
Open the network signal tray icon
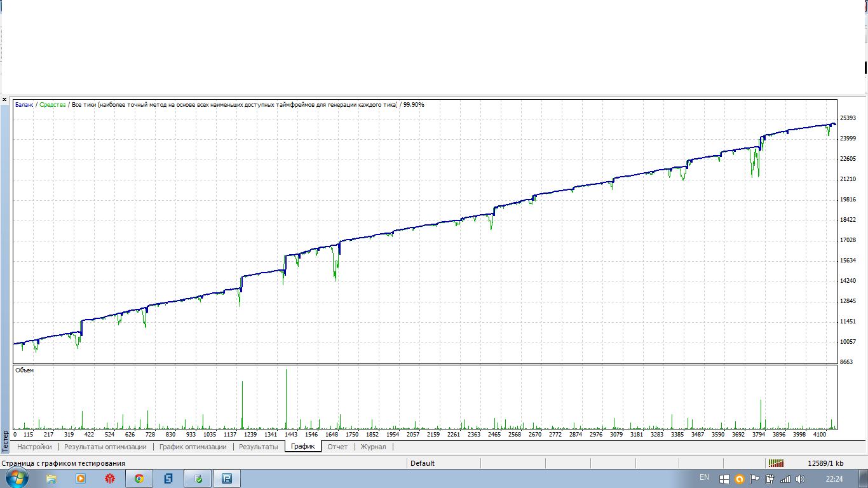pos(785,479)
